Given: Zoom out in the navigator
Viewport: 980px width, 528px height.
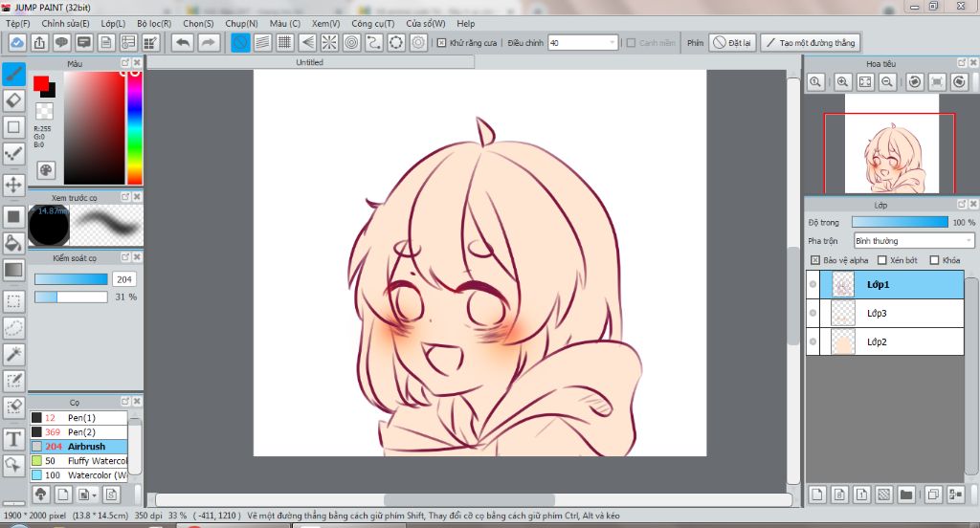Looking at the screenshot, I should tap(887, 82).
